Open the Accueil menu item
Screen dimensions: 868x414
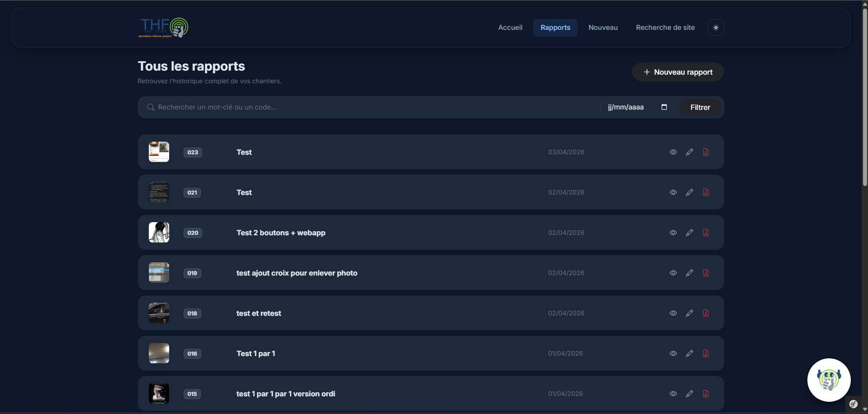coord(510,28)
